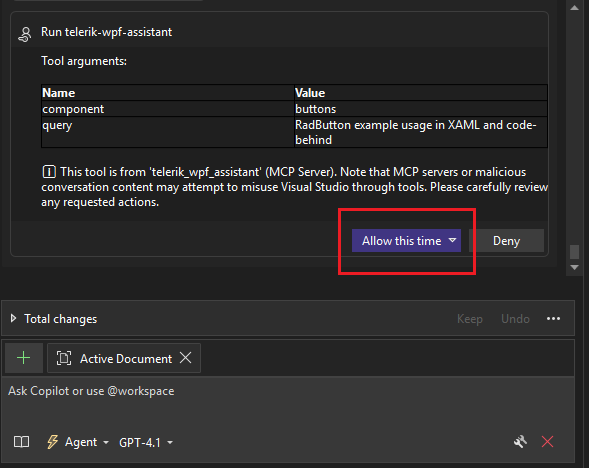This screenshot has height=468, width=589.
Task: Open the tools selection wrench icon
Action: (x=520, y=442)
